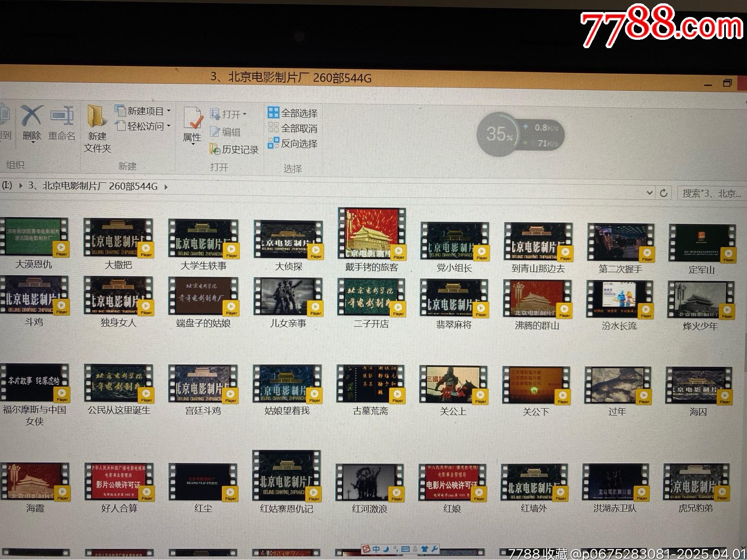The height and width of the screenshot is (560, 747).
Task: Select the video file 海霞
Action: (x=35, y=488)
